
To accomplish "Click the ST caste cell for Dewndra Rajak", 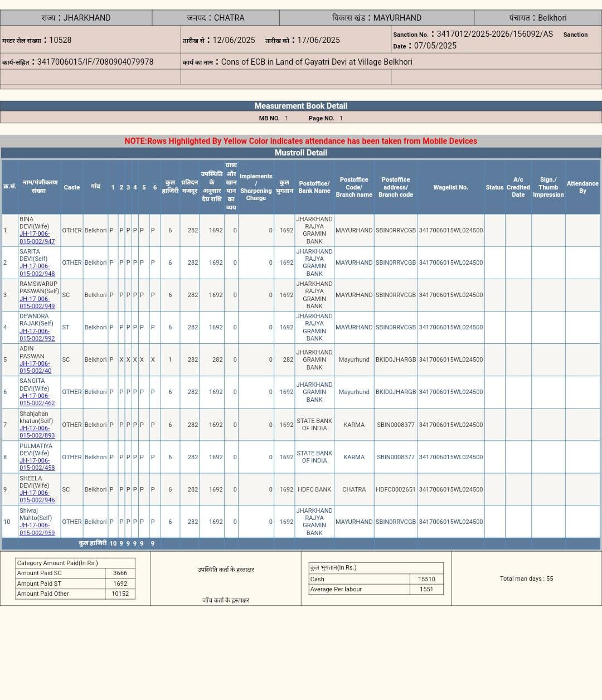I will tap(72, 328).
